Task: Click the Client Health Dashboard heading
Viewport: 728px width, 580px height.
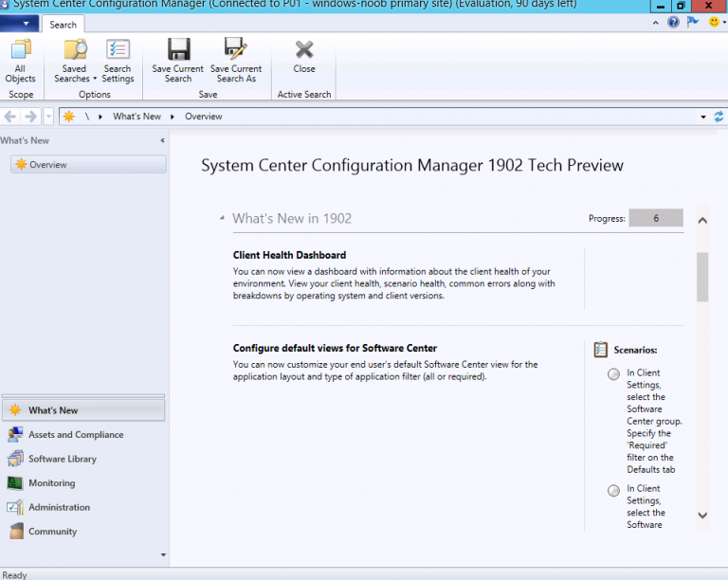Action: coord(289,255)
